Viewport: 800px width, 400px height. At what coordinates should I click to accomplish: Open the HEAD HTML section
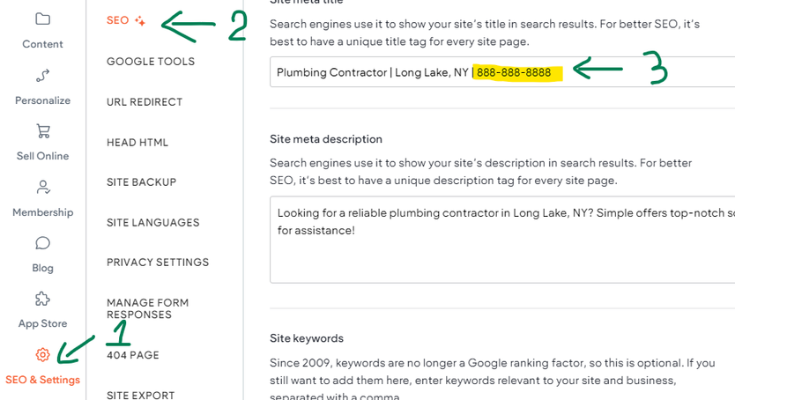(137, 142)
